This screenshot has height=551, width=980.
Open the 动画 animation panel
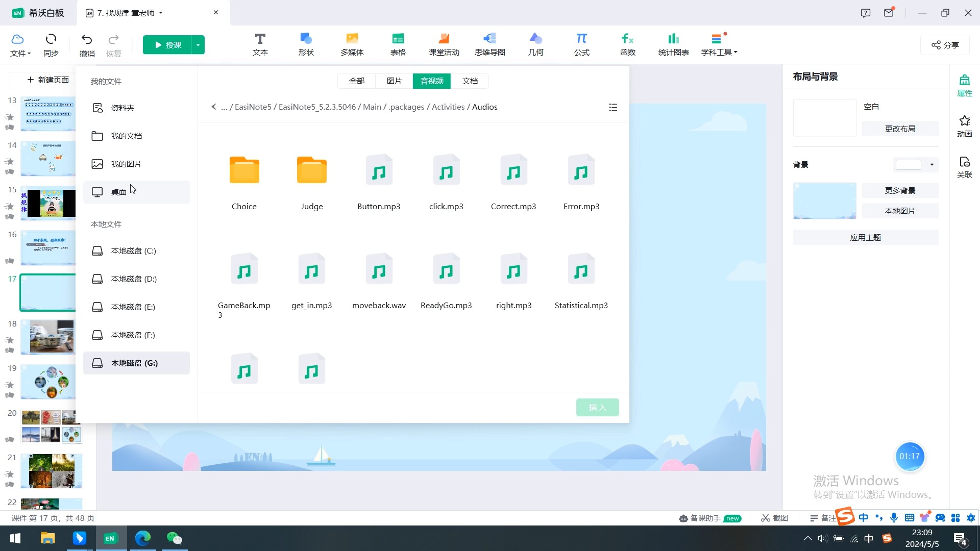[x=964, y=126]
